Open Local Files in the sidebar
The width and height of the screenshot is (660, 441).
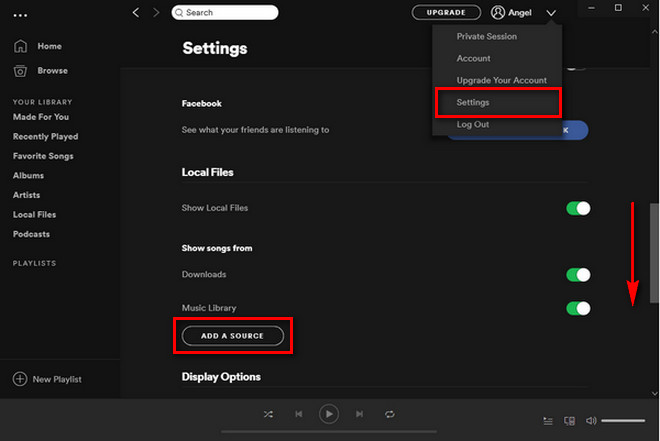click(x=35, y=215)
